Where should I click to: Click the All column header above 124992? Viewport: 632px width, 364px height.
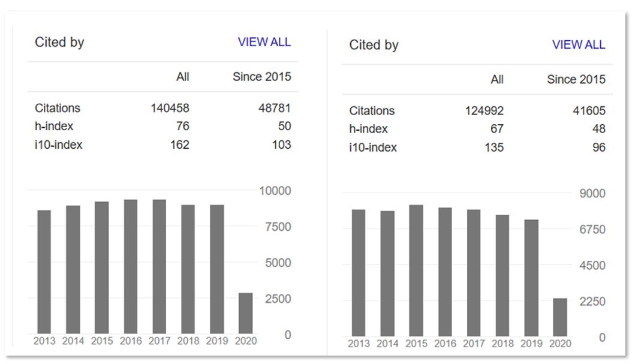click(497, 79)
